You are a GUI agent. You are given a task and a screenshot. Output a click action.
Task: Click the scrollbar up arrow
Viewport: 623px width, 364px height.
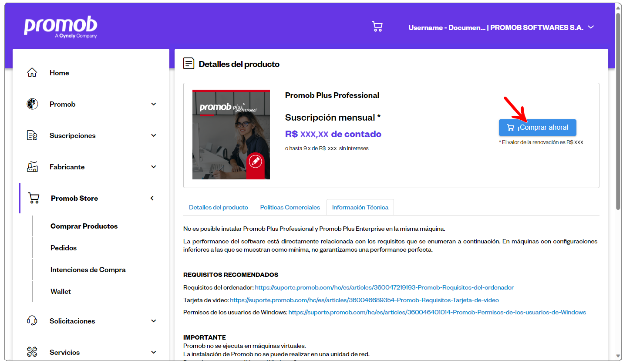coord(618,7)
